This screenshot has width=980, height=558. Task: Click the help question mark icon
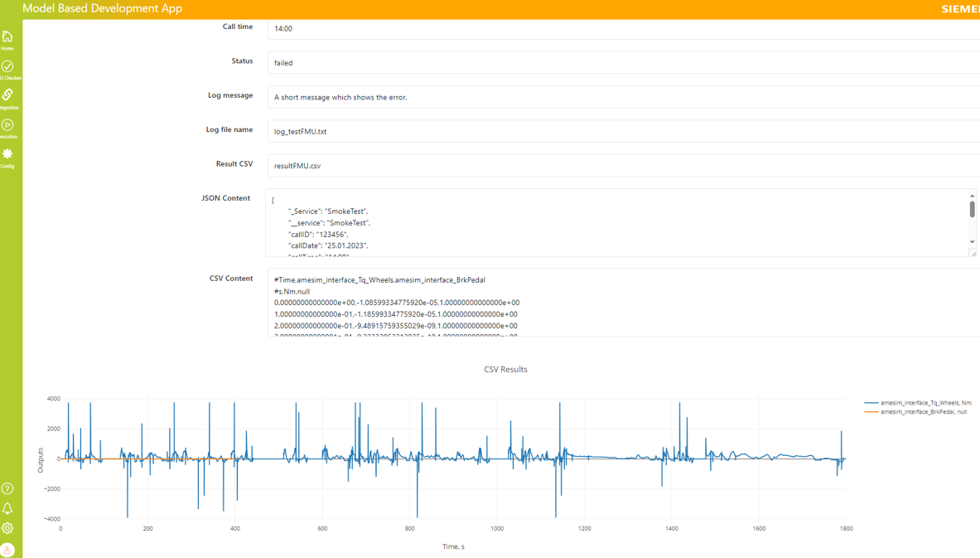click(x=7, y=488)
